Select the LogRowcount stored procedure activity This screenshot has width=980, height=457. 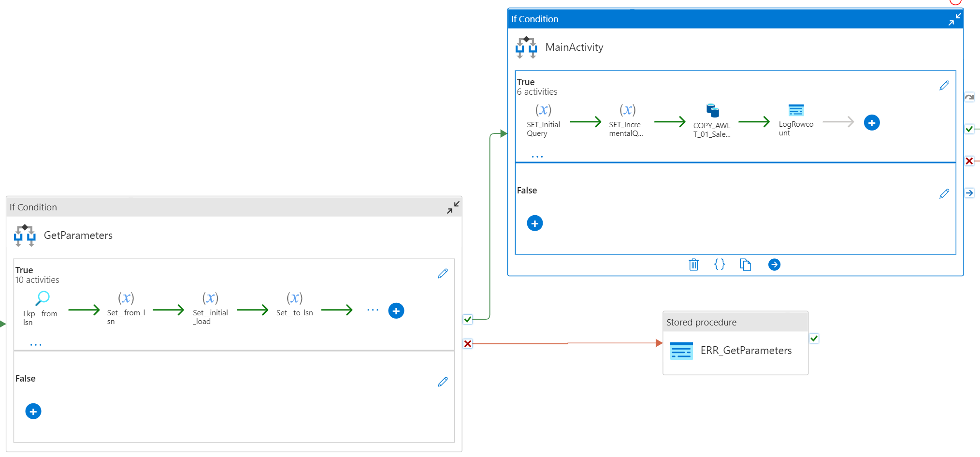[x=796, y=120]
